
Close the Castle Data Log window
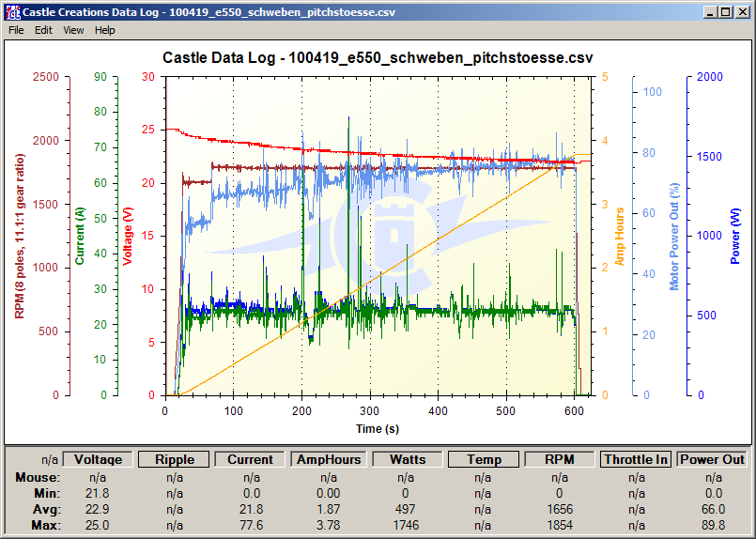click(743, 12)
